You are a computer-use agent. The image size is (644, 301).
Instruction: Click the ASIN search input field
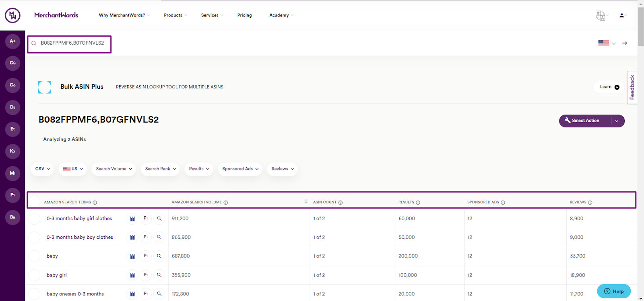click(69, 44)
